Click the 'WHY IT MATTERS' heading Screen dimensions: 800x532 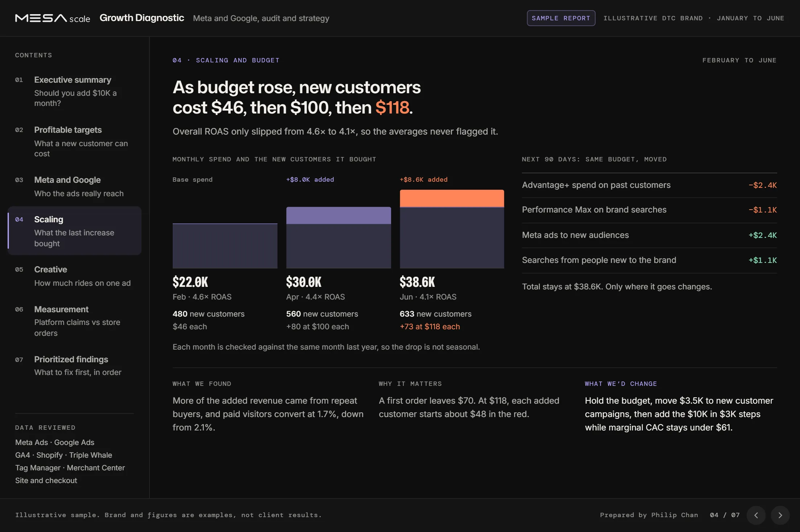(410, 384)
